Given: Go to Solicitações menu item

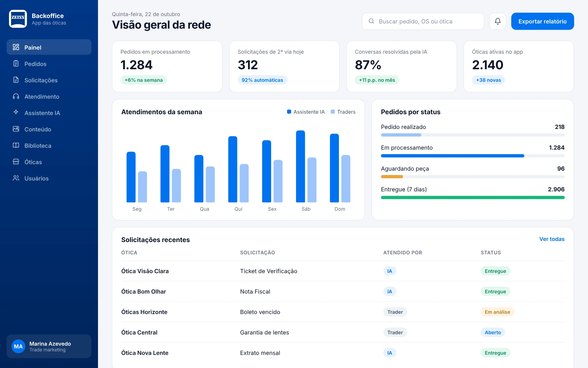Looking at the screenshot, I should pos(49,80).
